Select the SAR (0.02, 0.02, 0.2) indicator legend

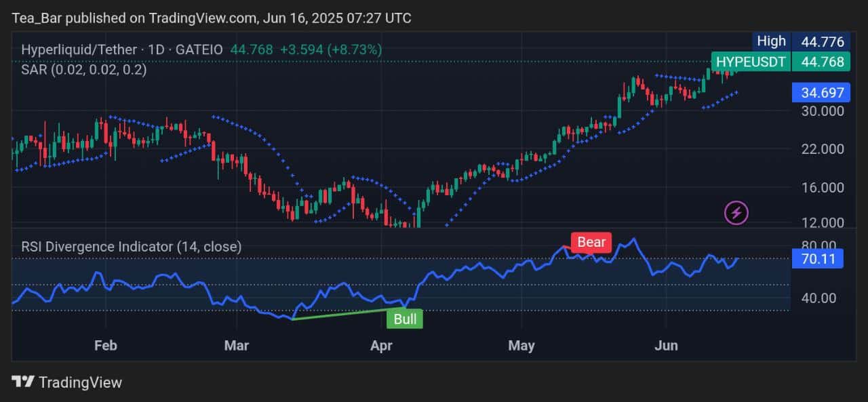click(x=84, y=69)
